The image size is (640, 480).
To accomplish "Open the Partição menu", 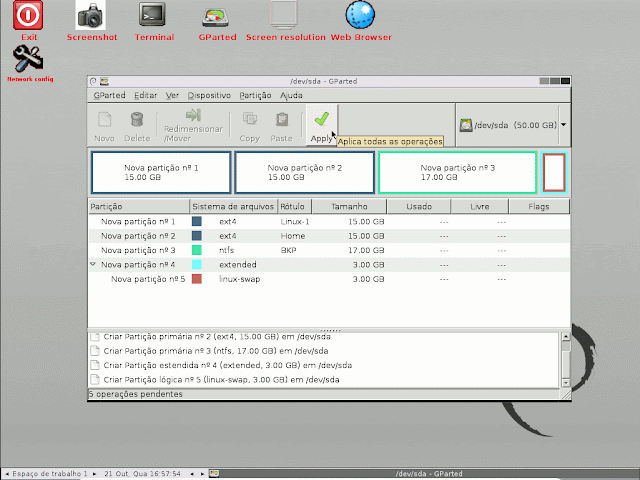I will click(x=255, y=96).
